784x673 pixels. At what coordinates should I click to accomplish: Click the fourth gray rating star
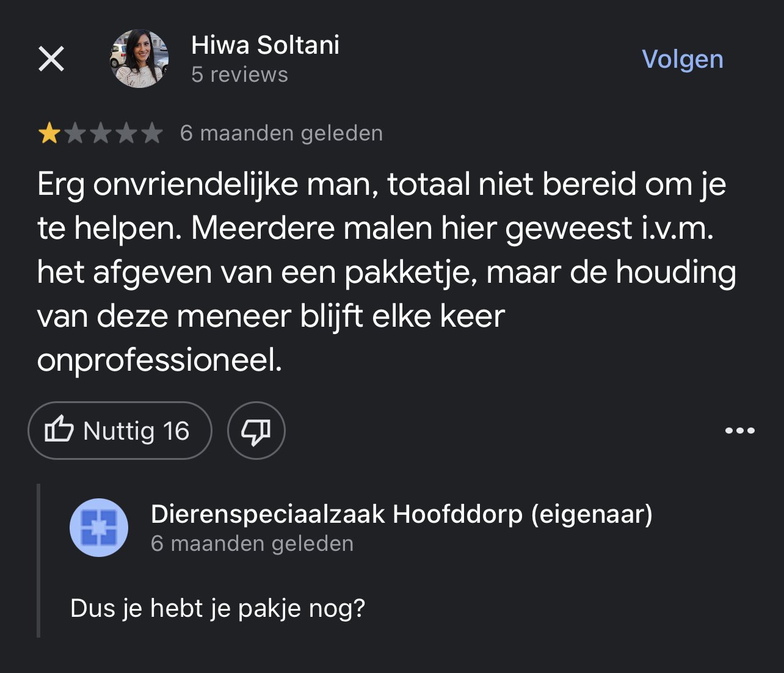126,133
